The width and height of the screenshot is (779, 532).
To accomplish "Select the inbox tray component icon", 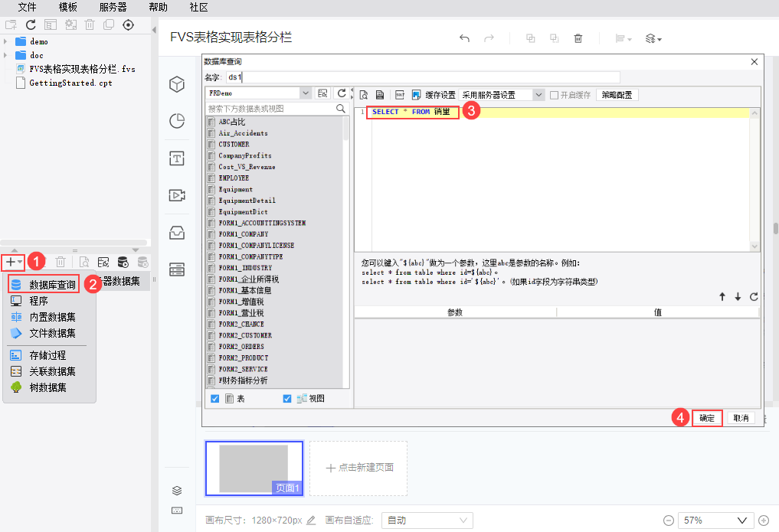I will click(177, 232).
